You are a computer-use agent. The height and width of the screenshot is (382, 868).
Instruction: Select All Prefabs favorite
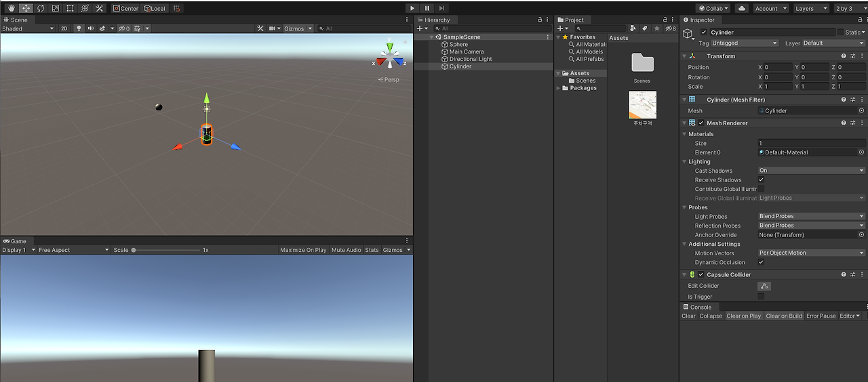pyautogui.click(x=589, y=59)
